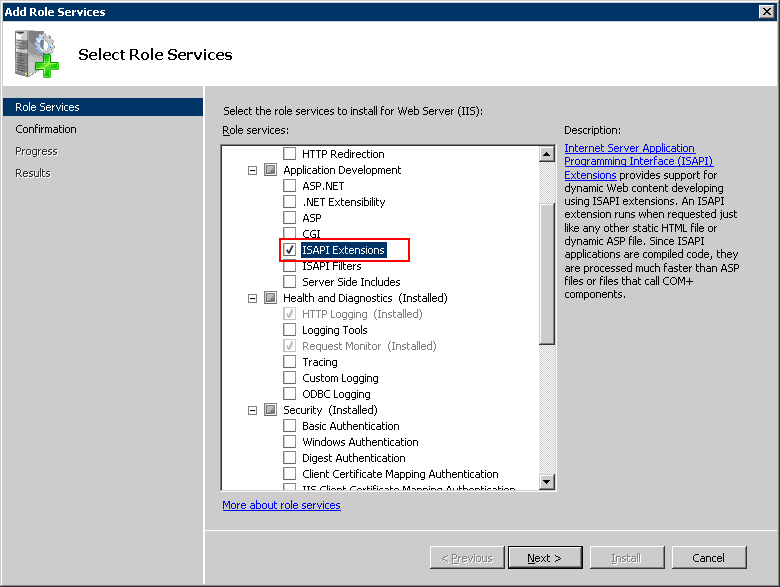780x587 pixels.
Task: Close the Add Role Services dialog
Action: click(767, 11)
